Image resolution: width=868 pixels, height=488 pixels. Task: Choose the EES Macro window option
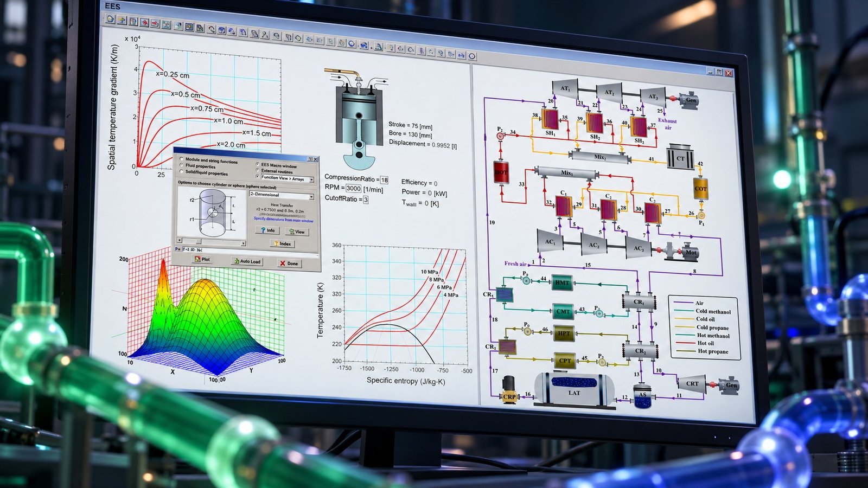click(x=257, y=164)
